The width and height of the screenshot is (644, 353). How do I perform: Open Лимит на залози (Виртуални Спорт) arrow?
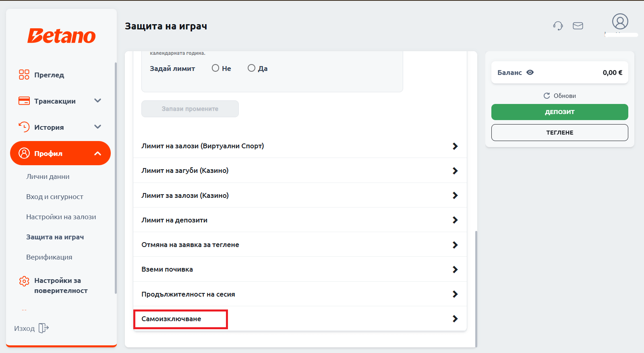(455, 146)
